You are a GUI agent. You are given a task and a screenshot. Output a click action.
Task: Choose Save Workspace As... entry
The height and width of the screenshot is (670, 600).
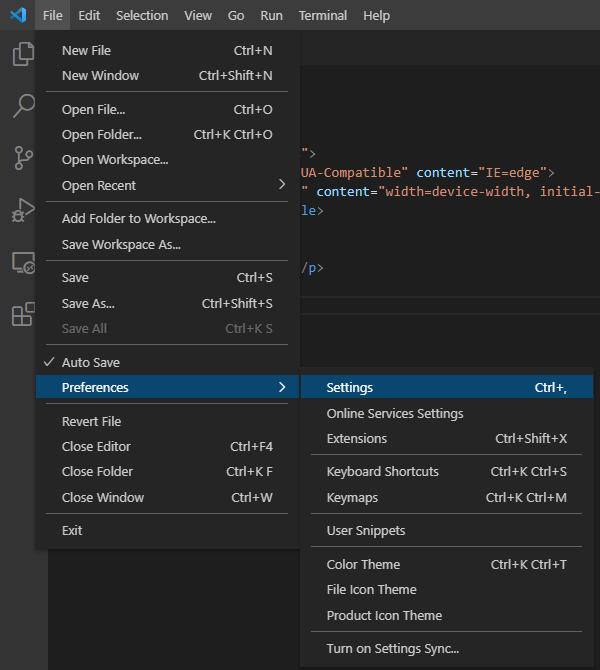[x=167, y=244]
